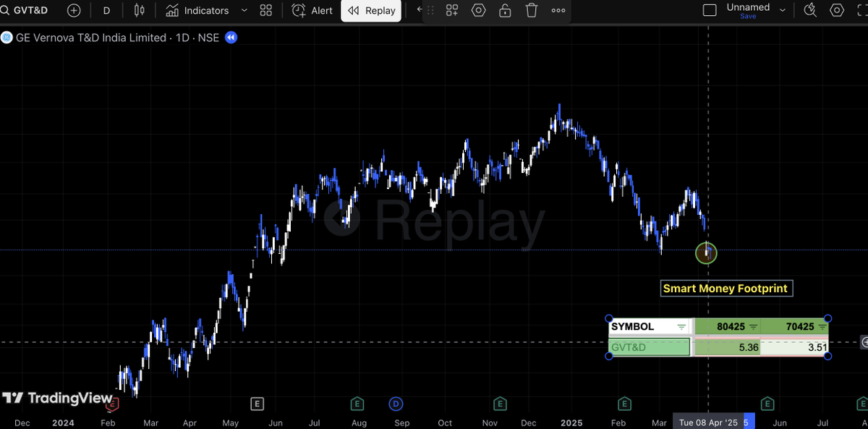868x429 pixels.
Task: Toggle the lock icon on the drawing toolbar
Action: pyautogui.click(x=505, y=10)
